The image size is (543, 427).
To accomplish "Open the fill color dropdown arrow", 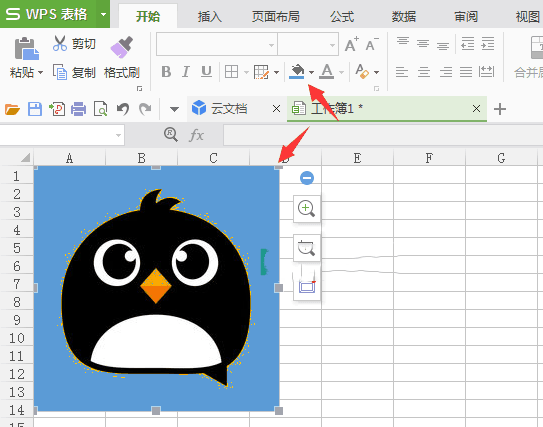I will (x=311, y=72).
